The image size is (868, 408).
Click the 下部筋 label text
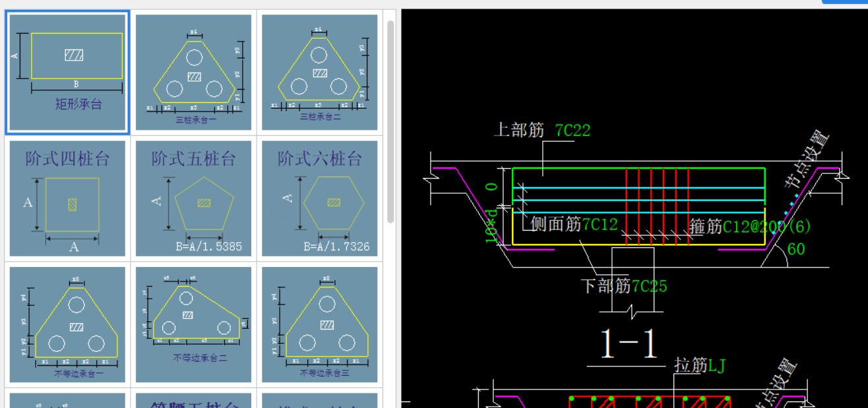(605, 286)
